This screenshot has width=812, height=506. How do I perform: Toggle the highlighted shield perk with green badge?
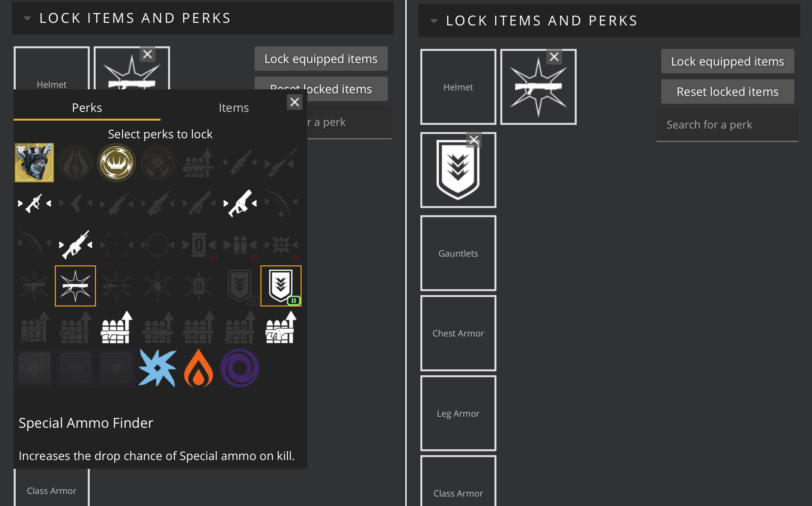[281, 286]
